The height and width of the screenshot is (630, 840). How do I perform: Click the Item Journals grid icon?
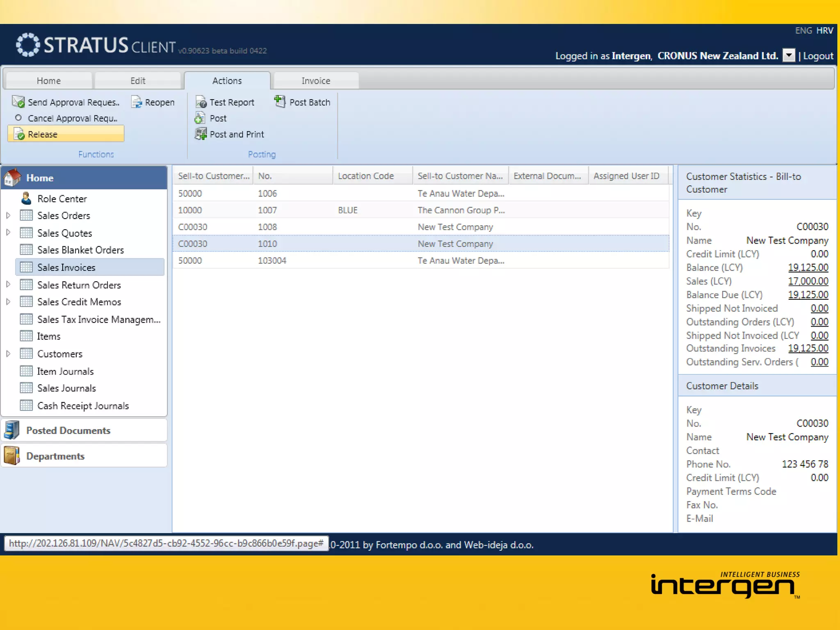26,371
